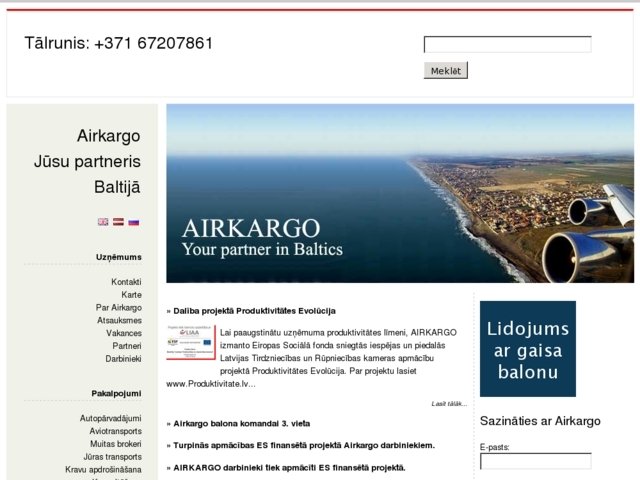This screenshot has height=480, width=640.
Task: Open Airkargo balona komandai 3. vieta
Action: click(242, 424)
